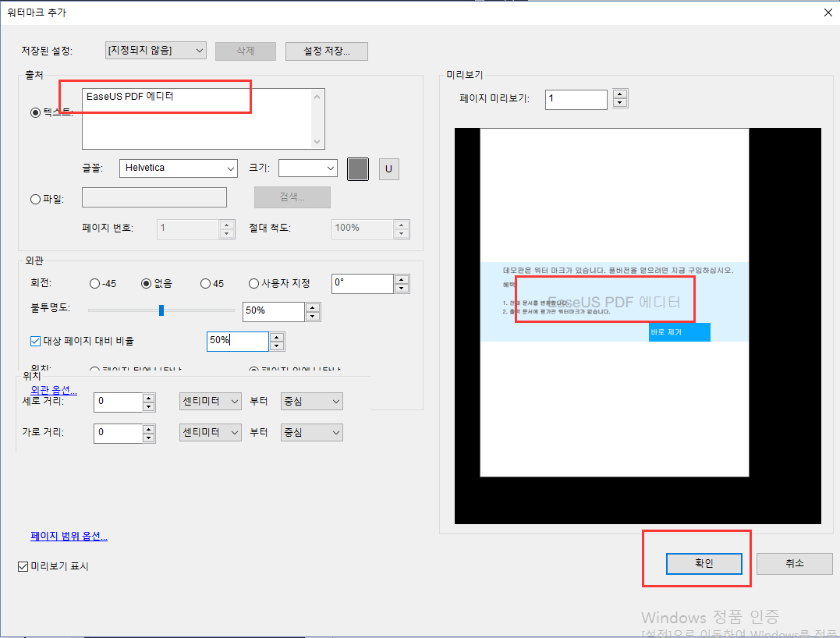Increase page preview number with up arrow
Screen dimensions: 840x638
point(620,95)
